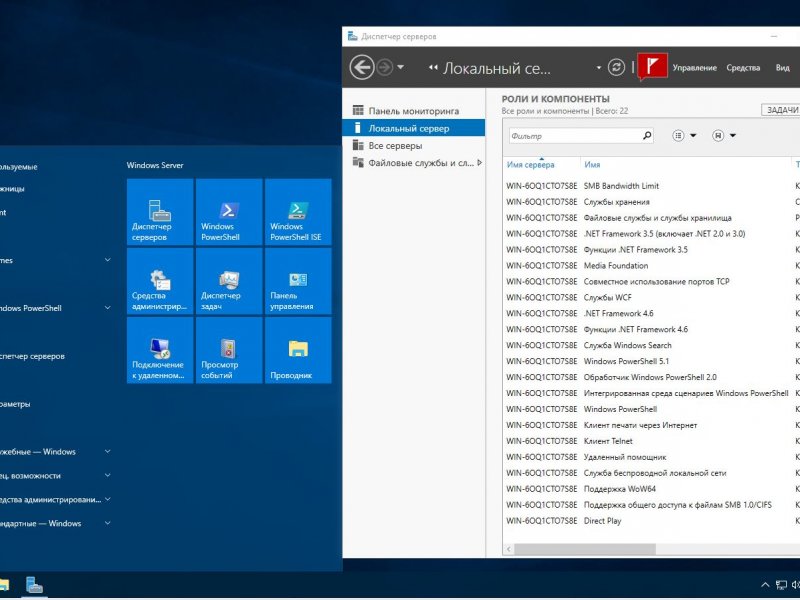Open the ЗАДАЧИ button in Roles and Features
This screenshot has width=800, height=600.
pos(781,110)
